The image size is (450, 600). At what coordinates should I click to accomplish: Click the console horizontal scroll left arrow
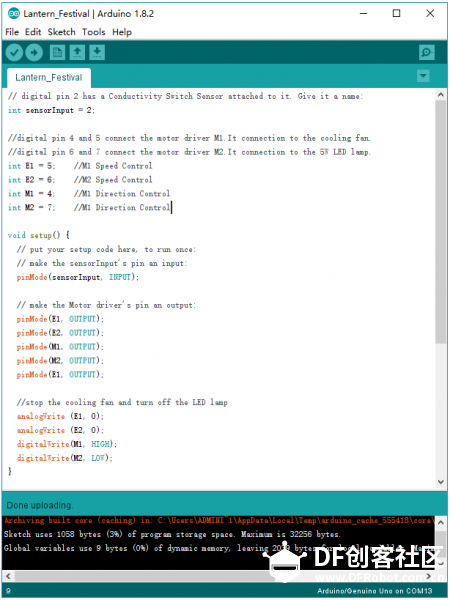point(8,576)
